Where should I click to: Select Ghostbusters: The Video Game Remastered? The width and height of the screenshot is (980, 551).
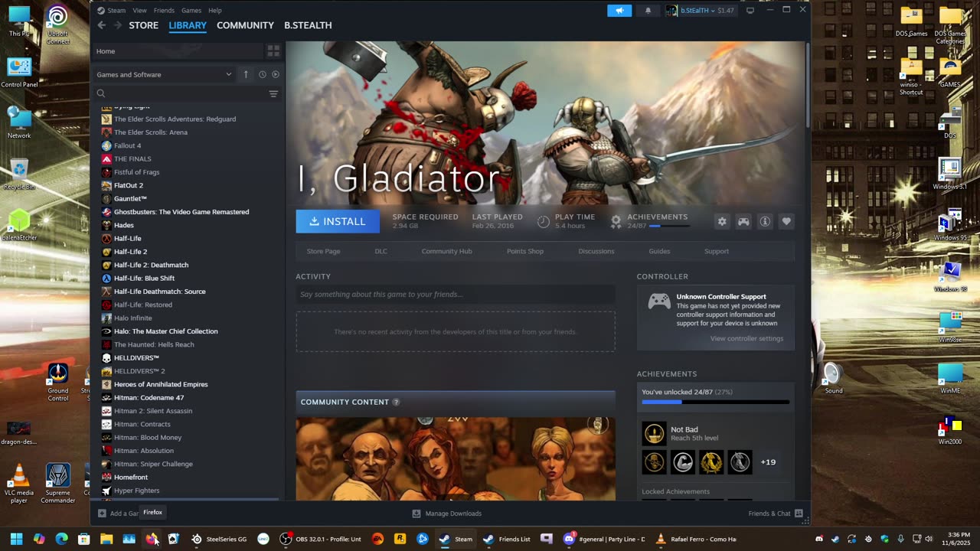point(181,212)
